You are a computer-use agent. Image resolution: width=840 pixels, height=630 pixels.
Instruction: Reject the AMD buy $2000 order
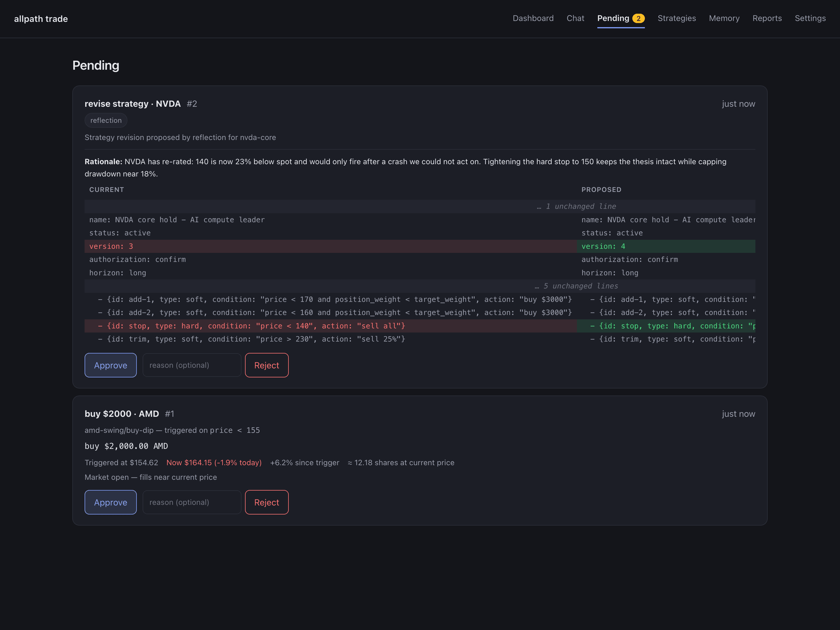click(267, 502)
